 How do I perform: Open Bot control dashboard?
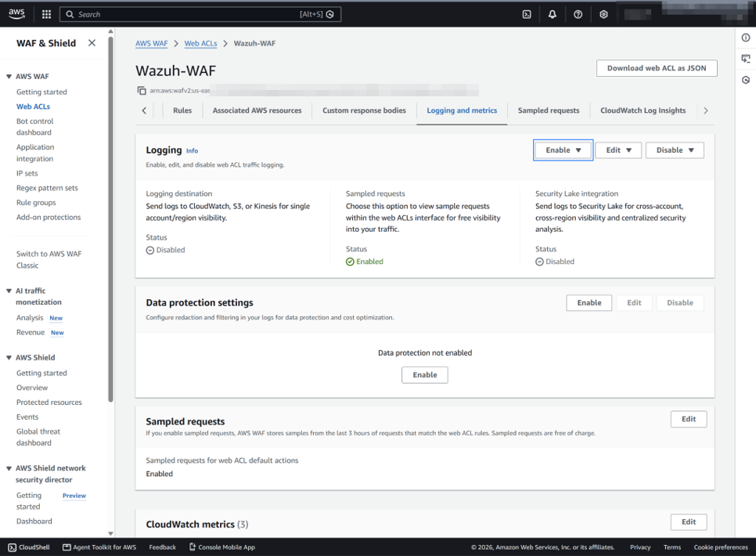pyautogui.click(x=34, y=127)
